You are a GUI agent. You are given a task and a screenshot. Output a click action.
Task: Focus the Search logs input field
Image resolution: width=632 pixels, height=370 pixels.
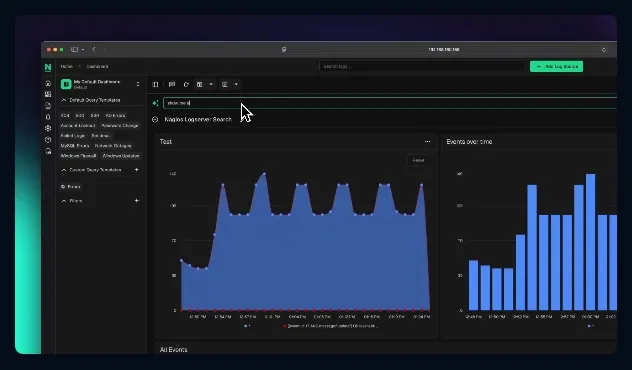(422, 67)
